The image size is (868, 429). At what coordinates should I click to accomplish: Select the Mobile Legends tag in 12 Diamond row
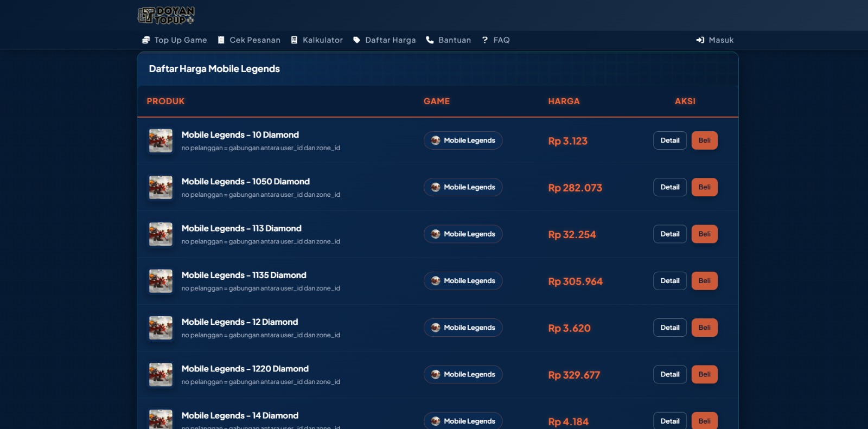463,328
